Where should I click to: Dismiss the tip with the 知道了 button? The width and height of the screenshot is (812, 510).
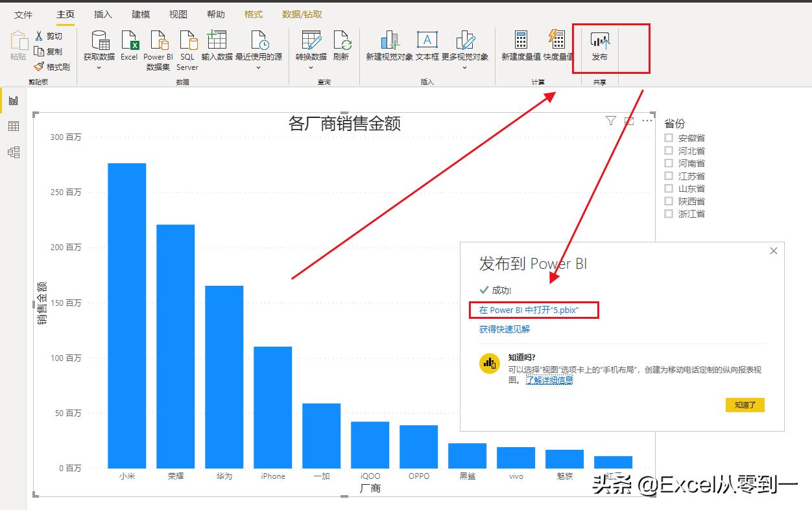pyautogui.click(x=745, y=404)
